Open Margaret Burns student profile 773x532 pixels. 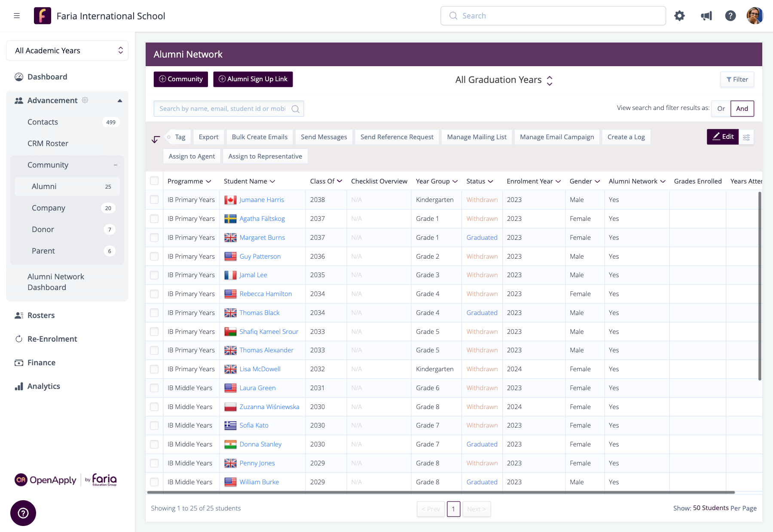(x=262, y=237)
